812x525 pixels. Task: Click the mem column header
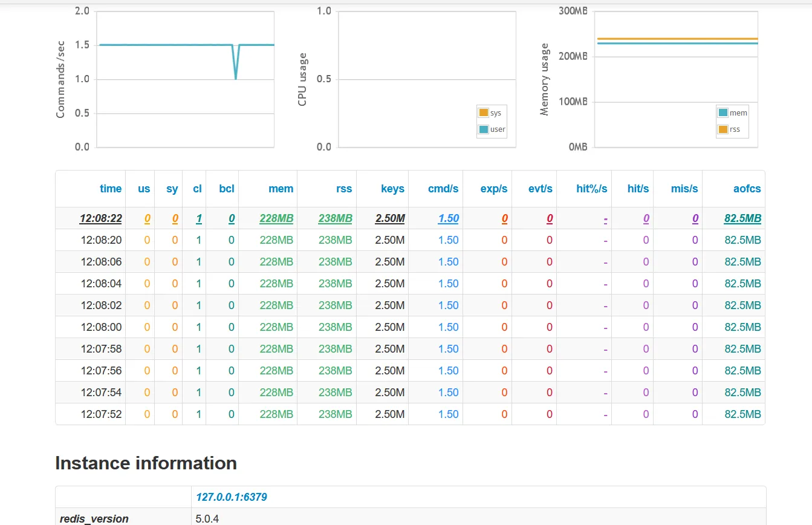pos(281,189)
